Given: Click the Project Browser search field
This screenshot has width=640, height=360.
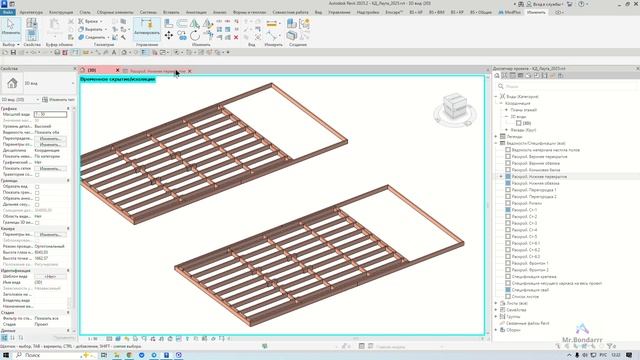Looking at the screenshot, I should (x=567, y=86).
